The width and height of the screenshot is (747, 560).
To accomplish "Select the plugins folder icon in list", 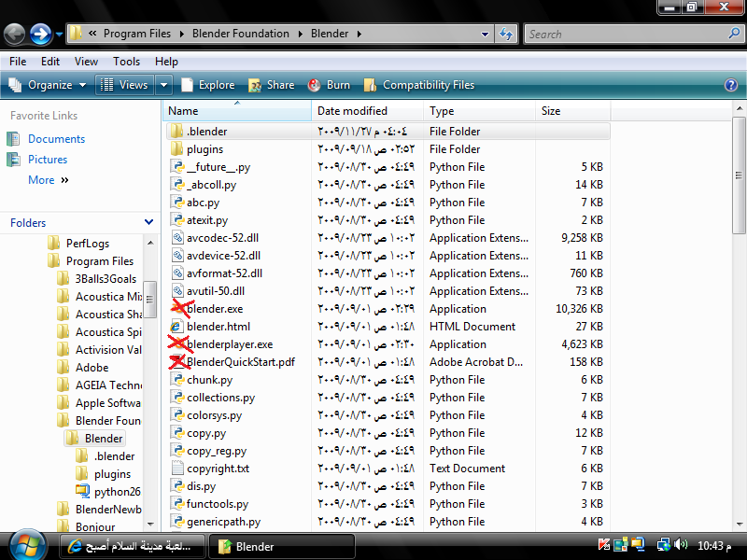I will [x=176, y=149].
